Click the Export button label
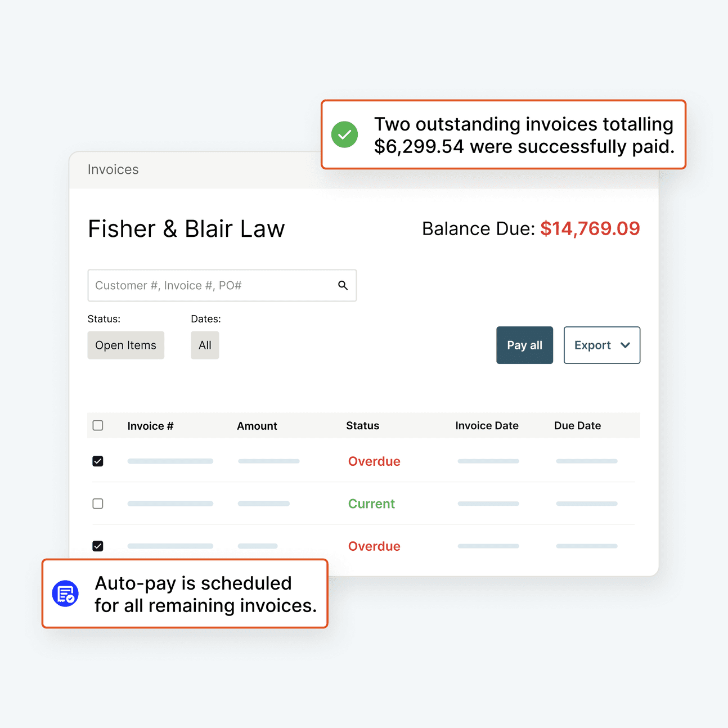 (592, 345)
